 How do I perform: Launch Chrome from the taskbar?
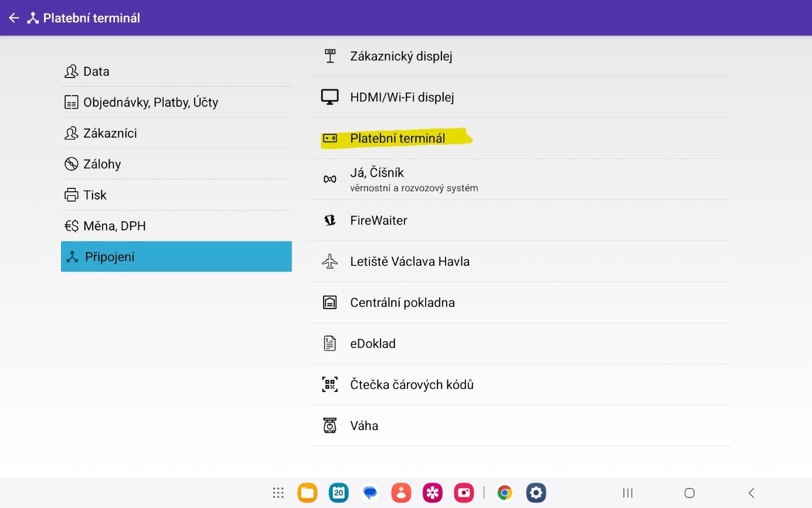(x=505, y=493)
